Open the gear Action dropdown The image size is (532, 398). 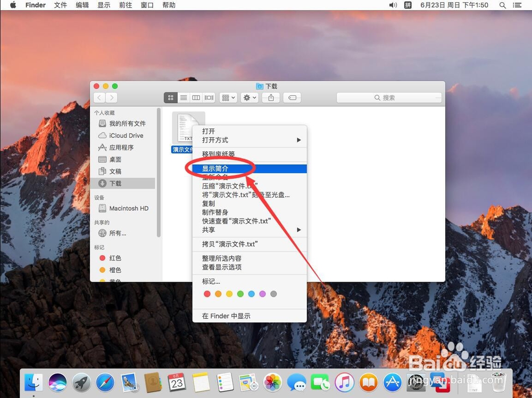(250, 98)
